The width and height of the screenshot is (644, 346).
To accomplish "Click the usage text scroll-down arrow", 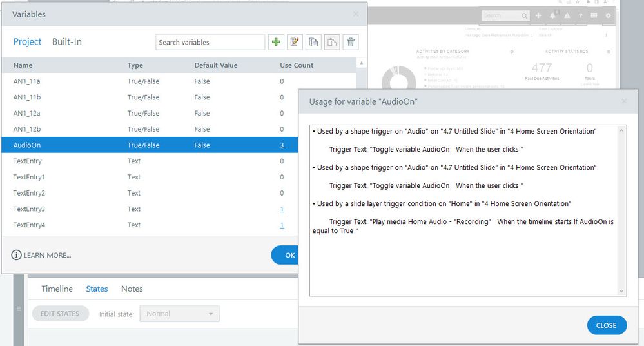I will pos(621,291).
